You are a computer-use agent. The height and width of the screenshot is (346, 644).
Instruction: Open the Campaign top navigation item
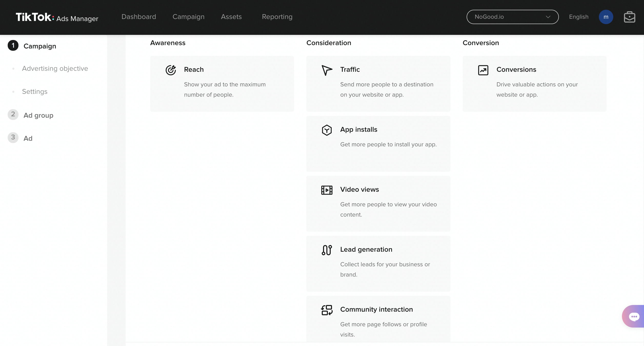(x=188, y=17)
